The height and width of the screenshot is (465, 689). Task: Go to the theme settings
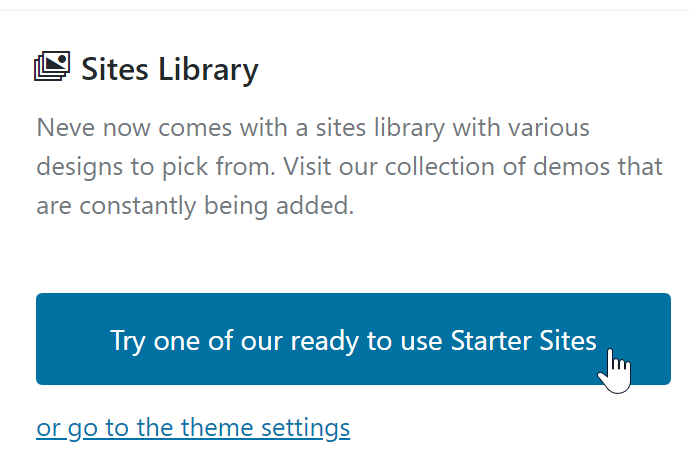point(193,428)
